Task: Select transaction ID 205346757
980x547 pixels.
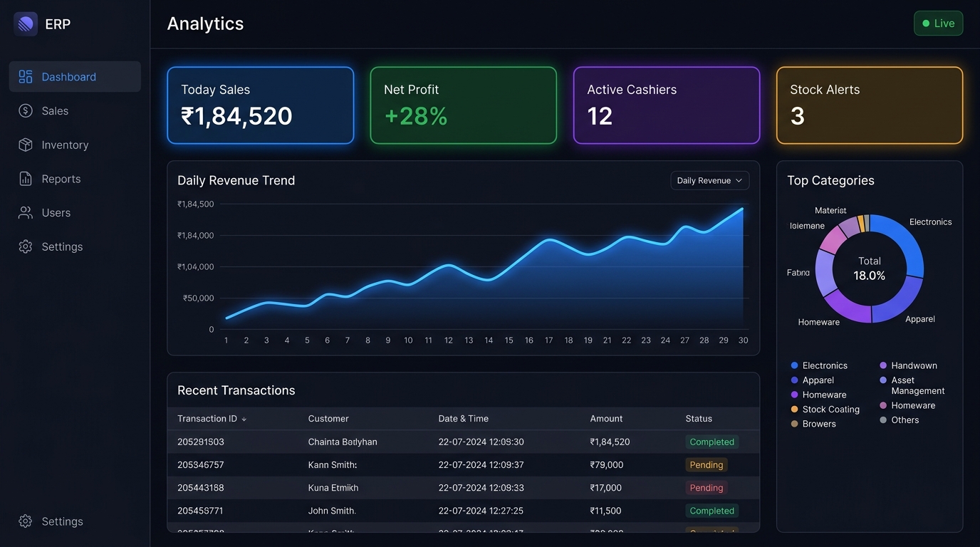Action: point(201,465)
